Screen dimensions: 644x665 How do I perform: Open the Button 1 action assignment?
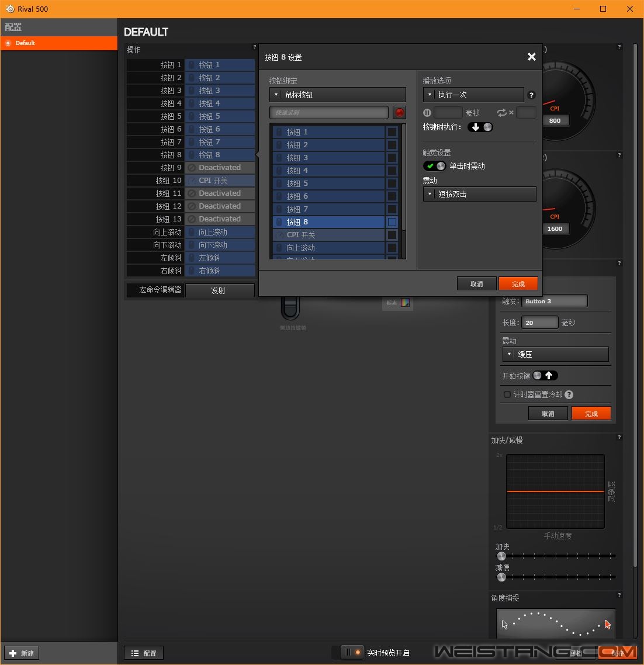point(220,65)
